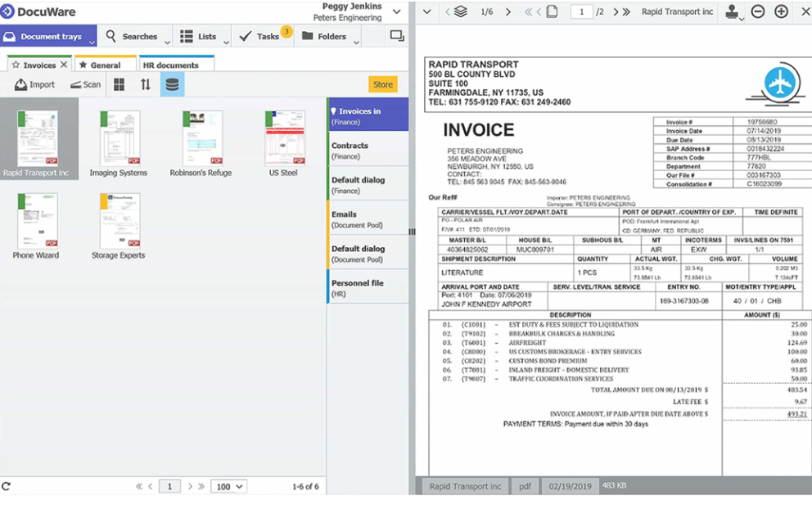812x518 pixels.
Task: Go to previous document in viewer
Action: click(448, 11)
